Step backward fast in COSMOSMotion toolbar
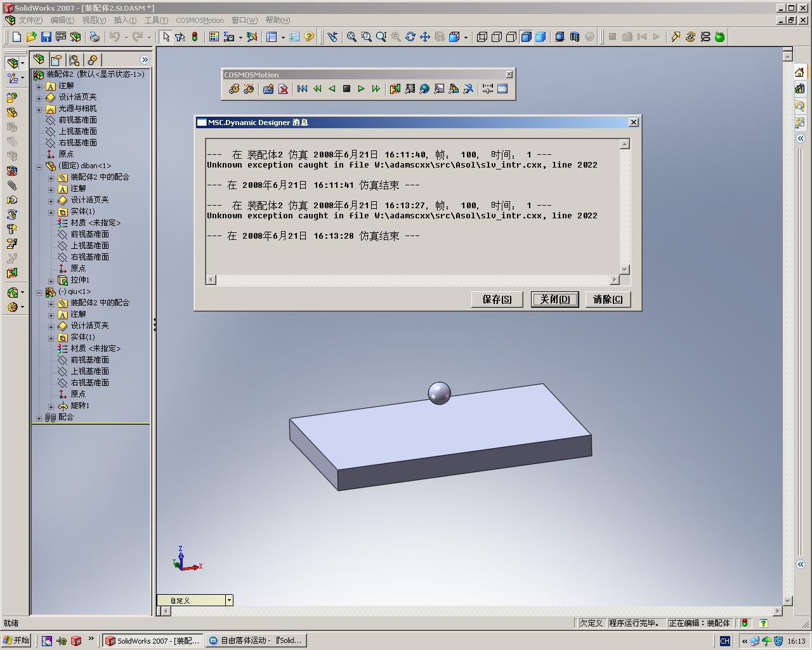The height and width of the screenshot is (650, 812). point(317,89)
